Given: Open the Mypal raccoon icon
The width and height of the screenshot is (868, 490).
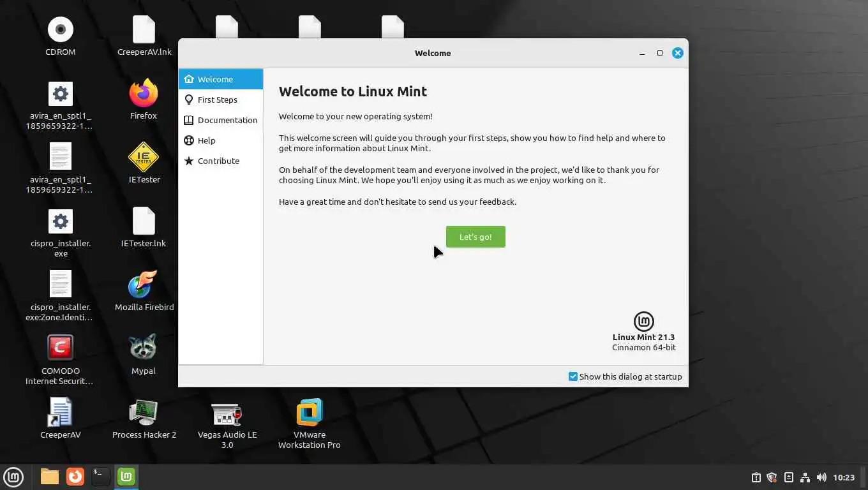Looking at the screenshot, I should (x=144, y=348).
